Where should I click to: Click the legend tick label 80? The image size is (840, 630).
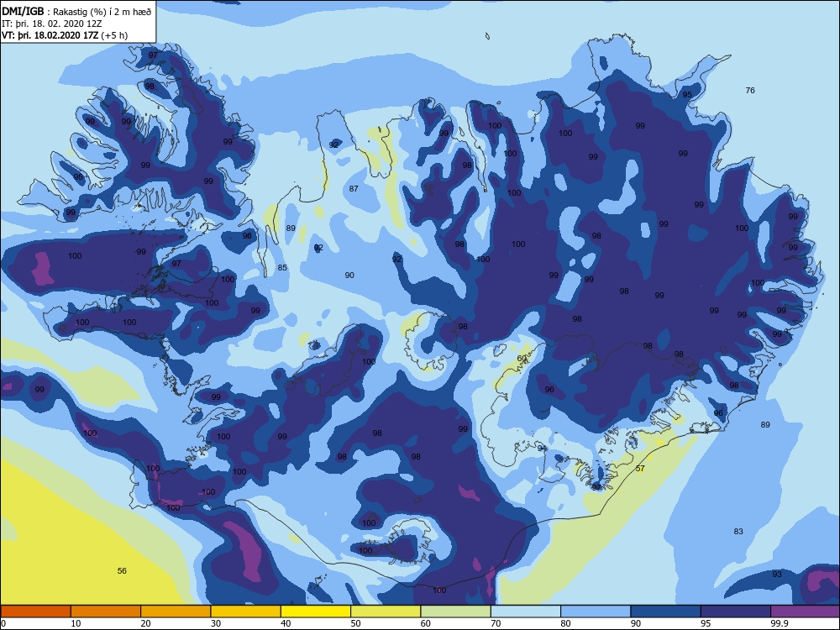click(x=565, y=623)
